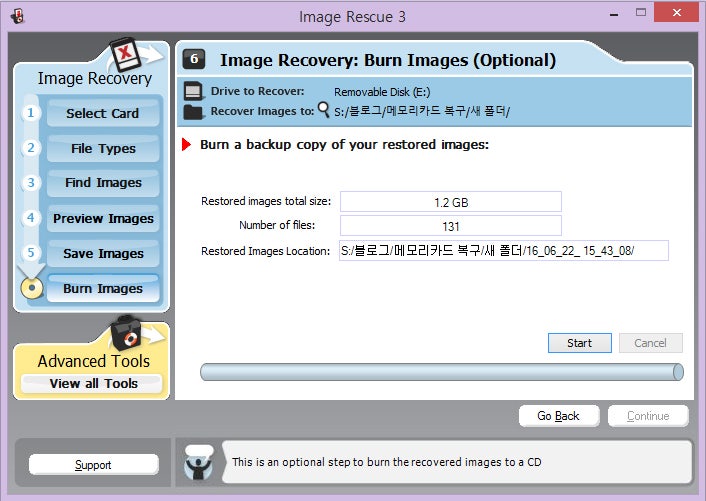The height and width of the screenshot is (501, 706).
Task: Click View all Tools button
Action: click(92, 384)
